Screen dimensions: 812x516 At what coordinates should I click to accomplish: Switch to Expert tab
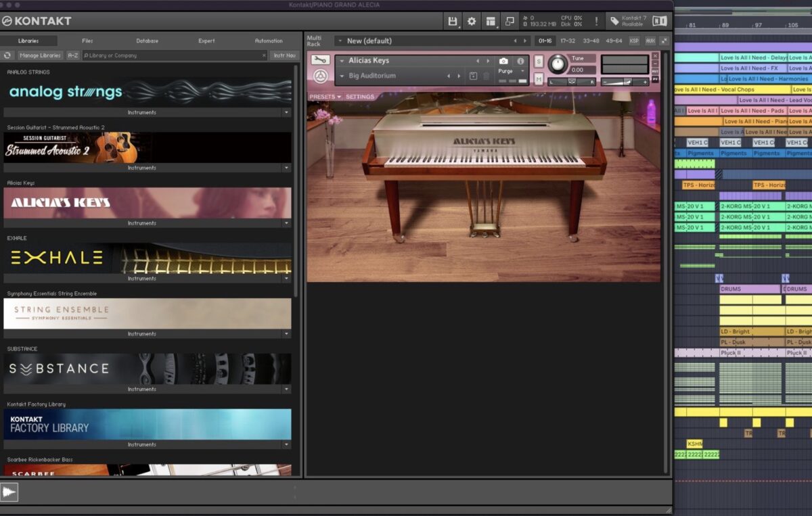[206, 41]
